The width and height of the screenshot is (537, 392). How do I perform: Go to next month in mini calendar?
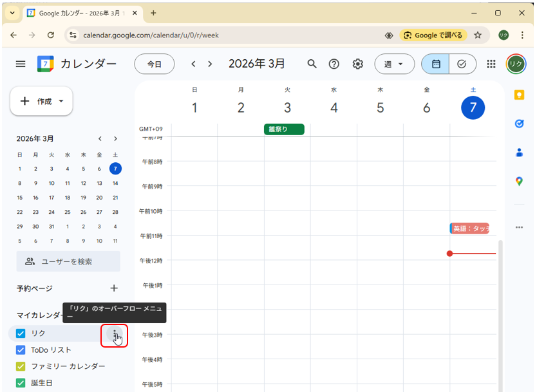coord(115,138)
